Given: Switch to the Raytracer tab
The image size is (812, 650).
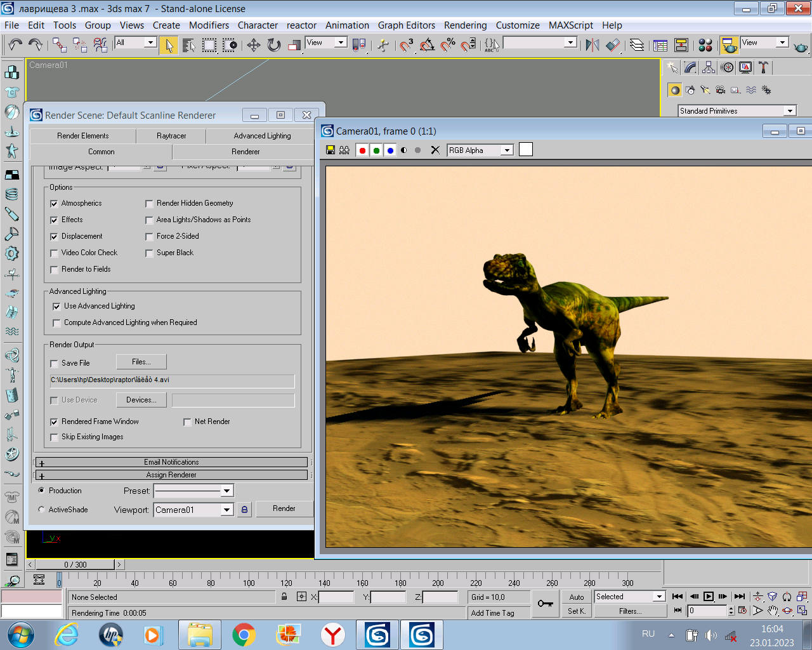Looking at the screenshot, I should point(171,136).
